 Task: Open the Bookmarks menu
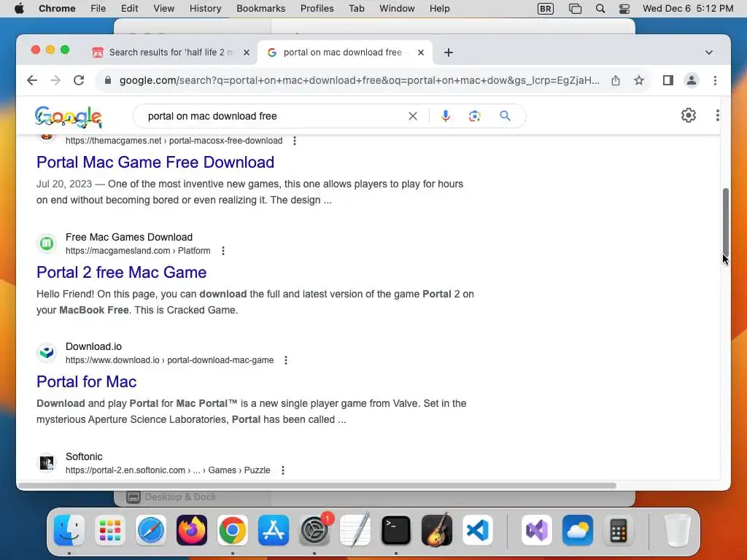pos(260,8)
